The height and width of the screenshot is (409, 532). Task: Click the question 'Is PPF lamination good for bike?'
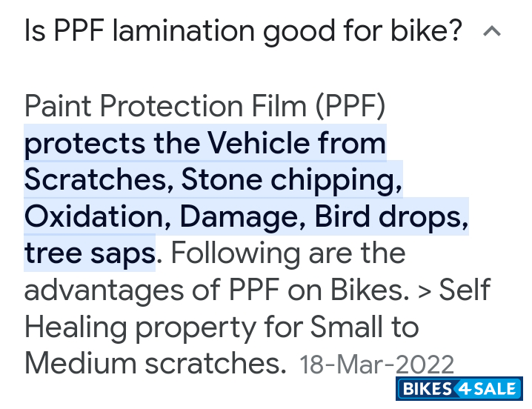click(x=243, y=32)
